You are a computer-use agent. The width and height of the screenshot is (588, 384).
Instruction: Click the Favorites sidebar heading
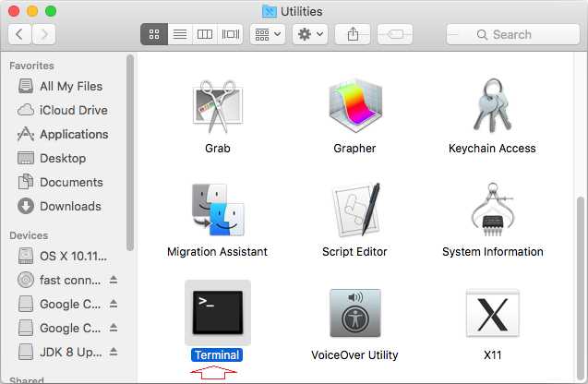tap(32, 66)
